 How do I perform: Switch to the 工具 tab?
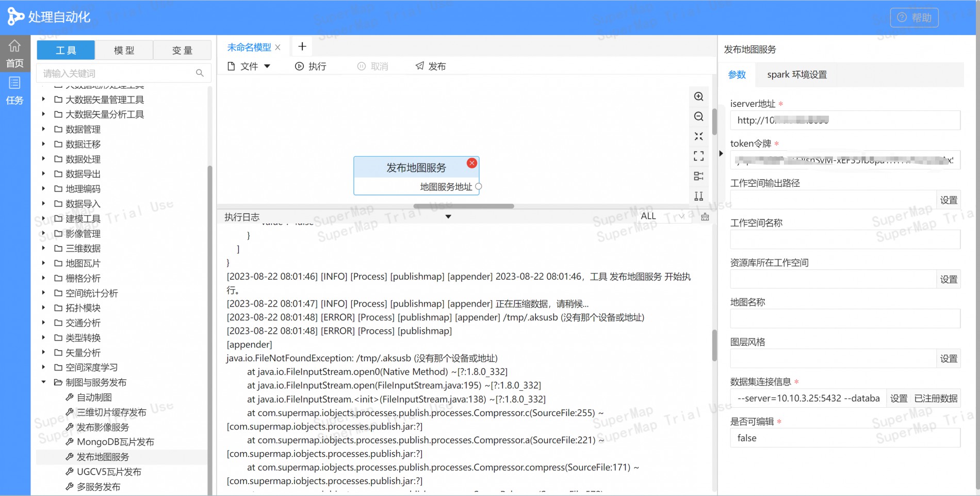(66, 50)
